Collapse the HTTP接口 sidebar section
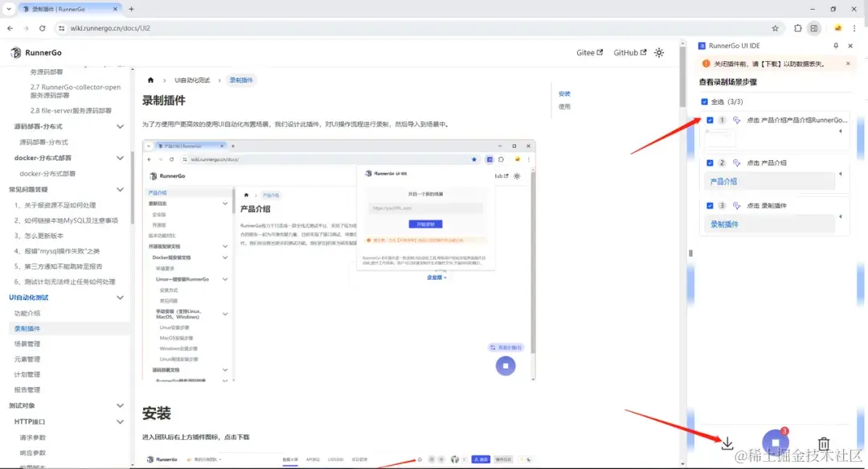 [120, 422]
